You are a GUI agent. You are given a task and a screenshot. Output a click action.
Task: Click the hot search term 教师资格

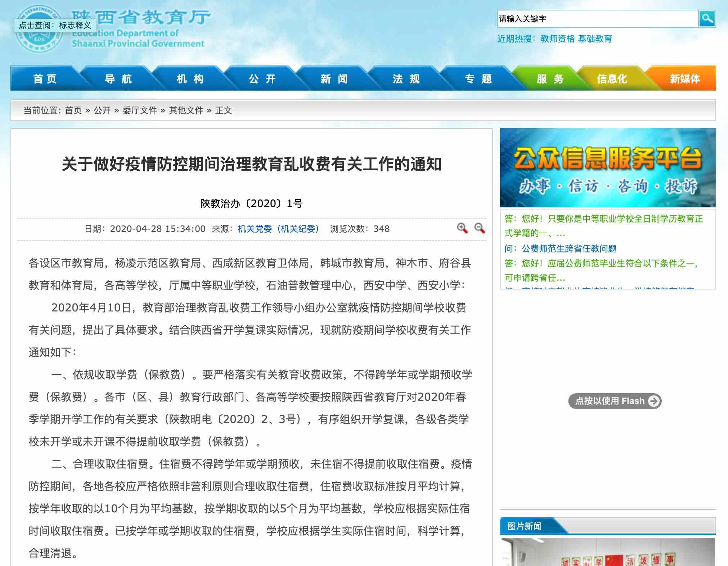(x=557, y=39)
